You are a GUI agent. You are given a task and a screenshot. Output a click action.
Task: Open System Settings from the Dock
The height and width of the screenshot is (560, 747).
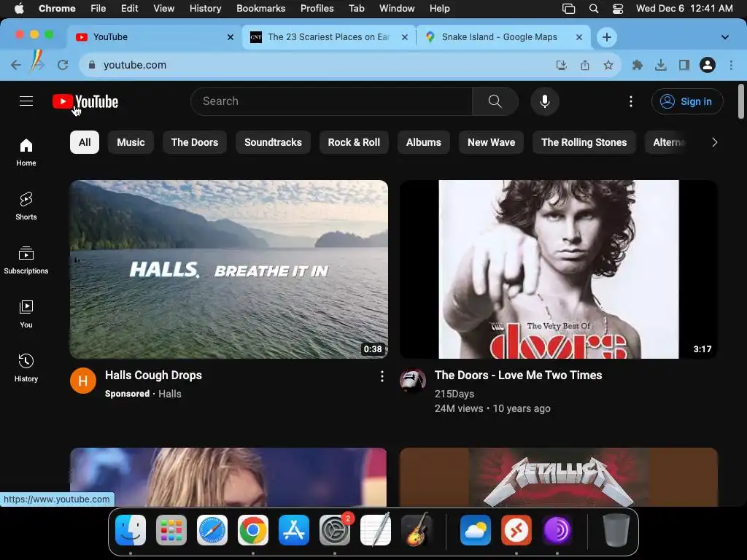coord(334,530)
